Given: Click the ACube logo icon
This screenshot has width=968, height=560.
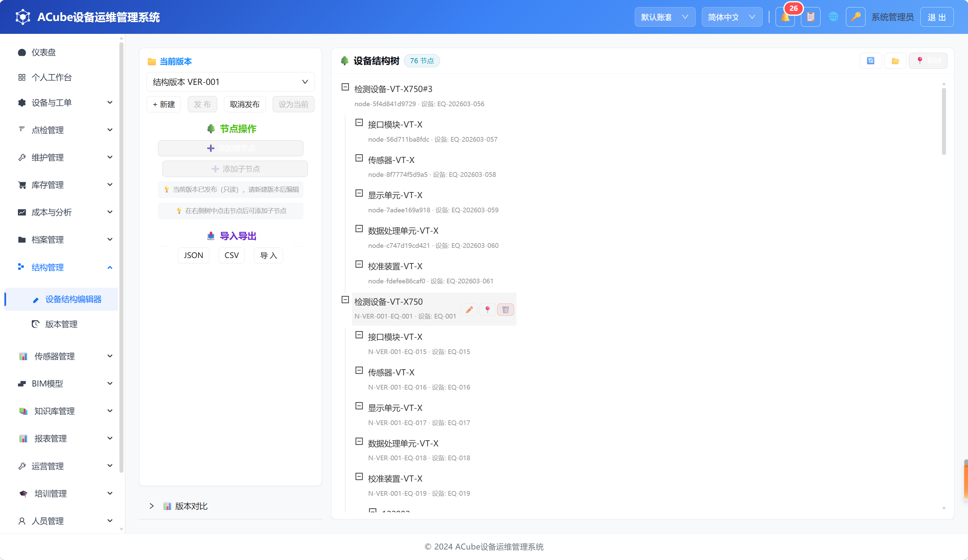Looking at the screenshot, I should click(x=23, y=17).
